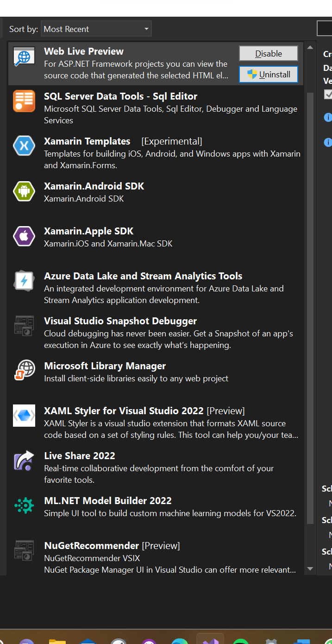Select the Web Live Preview title
The image size is (332, 644).
(84, 51)
